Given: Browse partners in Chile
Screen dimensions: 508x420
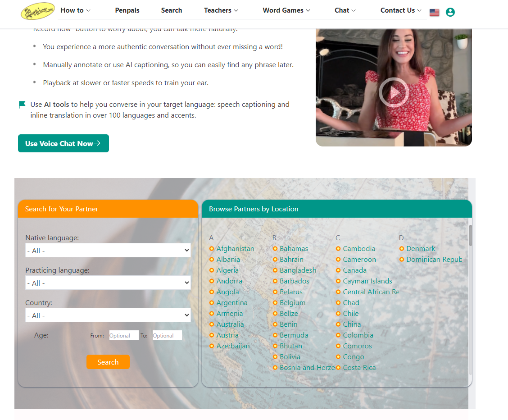Looking at the screenshot, I should (x=351, y=313).
